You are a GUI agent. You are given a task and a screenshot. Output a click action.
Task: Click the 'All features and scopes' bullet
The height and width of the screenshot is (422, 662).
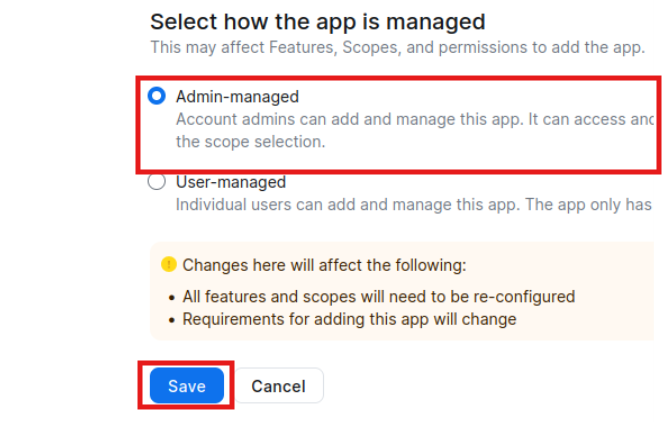point(378,297)
